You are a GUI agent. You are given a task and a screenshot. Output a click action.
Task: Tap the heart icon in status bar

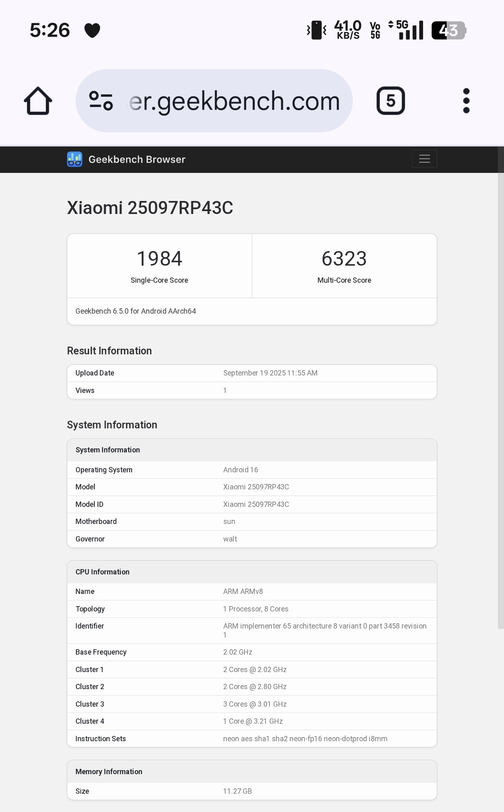tap(92, 31)
